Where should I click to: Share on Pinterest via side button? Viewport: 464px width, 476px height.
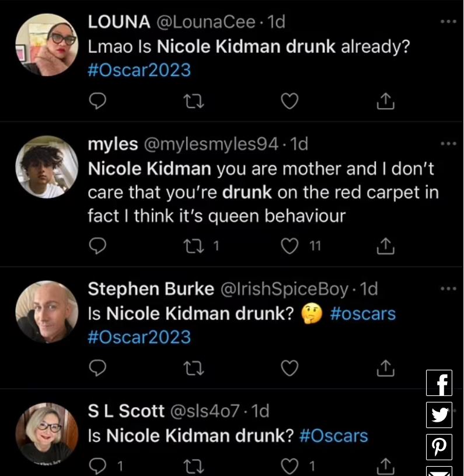pos(439,447)
